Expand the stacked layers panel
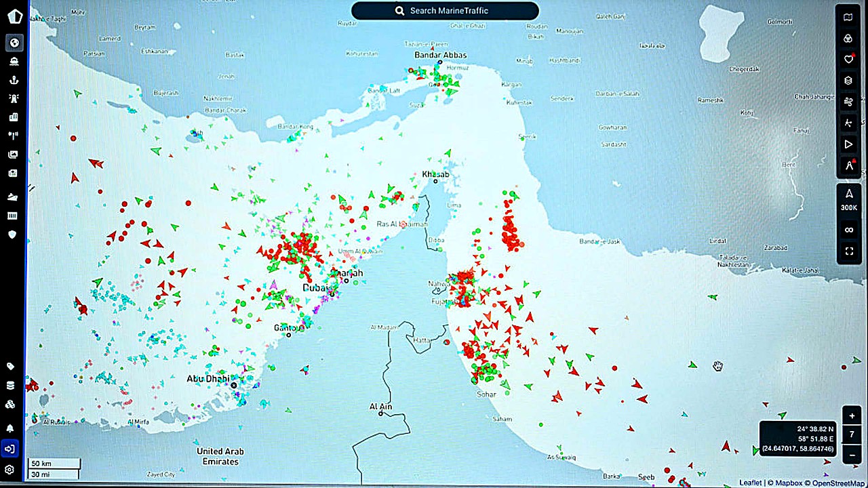The width and height of the screenshot is (868, 488). pyautogui.click(x=848, y=81)
